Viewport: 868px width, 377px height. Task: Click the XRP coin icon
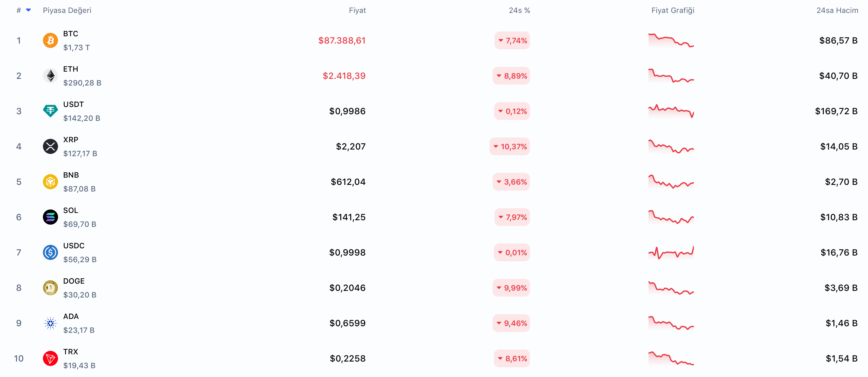(50, 146)
